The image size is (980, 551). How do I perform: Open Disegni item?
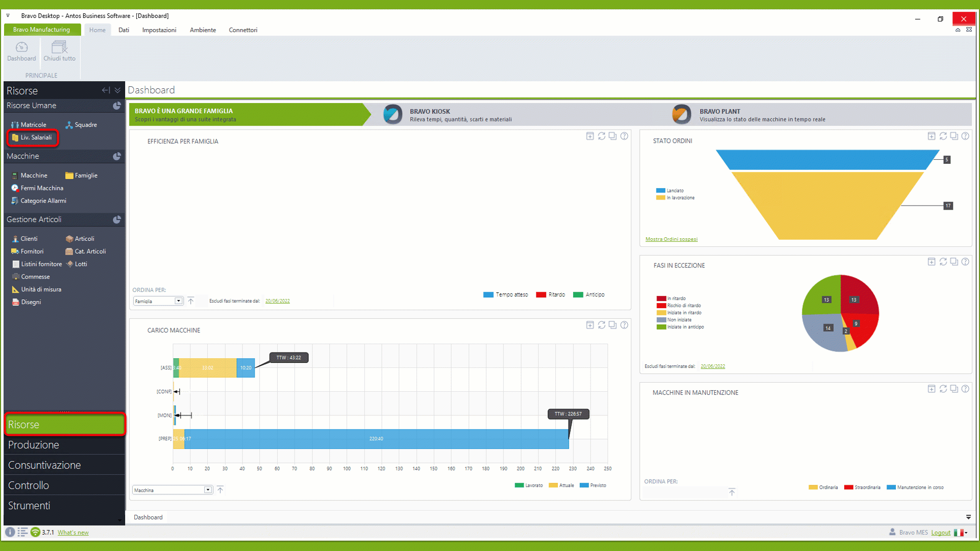(x=27, y=302)
